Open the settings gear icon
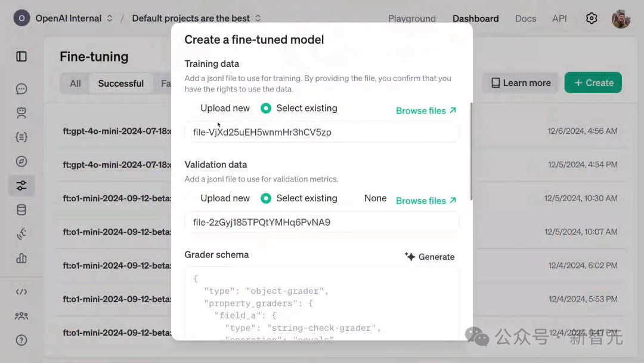The height and width of the screenshot is (363, 644). tap(592, 19)
